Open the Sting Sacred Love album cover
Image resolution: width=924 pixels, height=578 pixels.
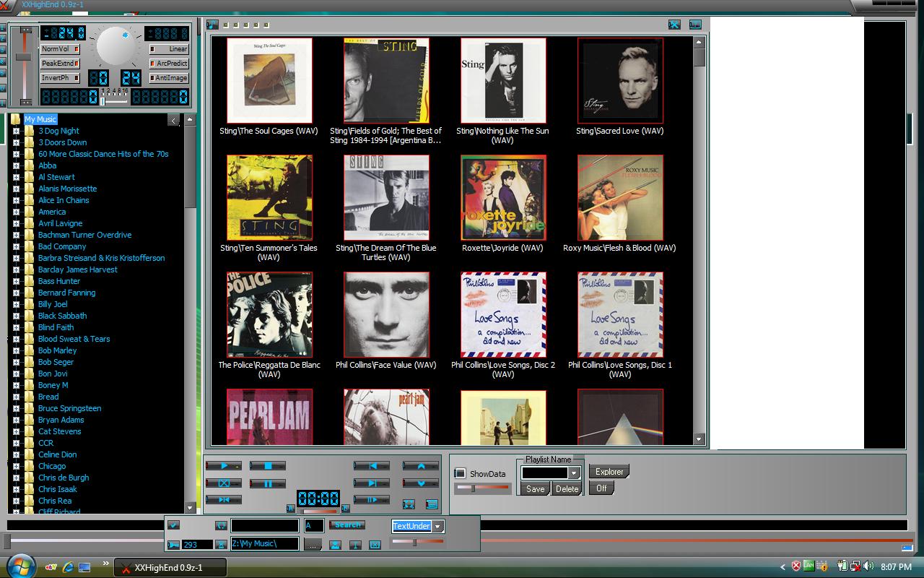tap(620, 81)
